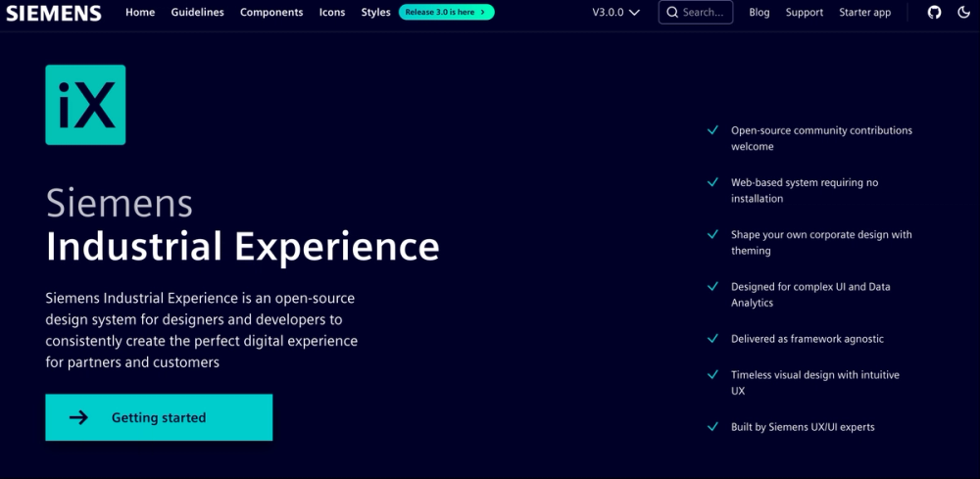Open the GitHub repository icon

tap(934, 13)
